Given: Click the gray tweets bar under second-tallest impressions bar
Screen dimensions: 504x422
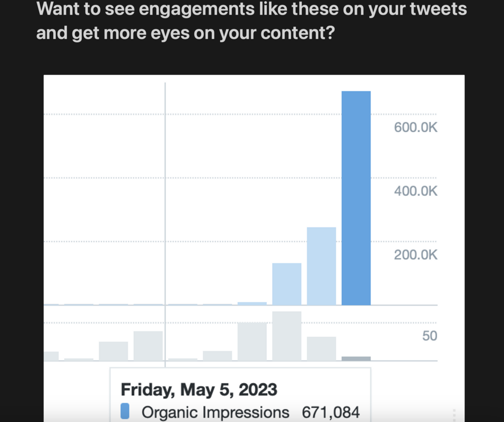Looking at the screenshot, I should pos(321,349).
